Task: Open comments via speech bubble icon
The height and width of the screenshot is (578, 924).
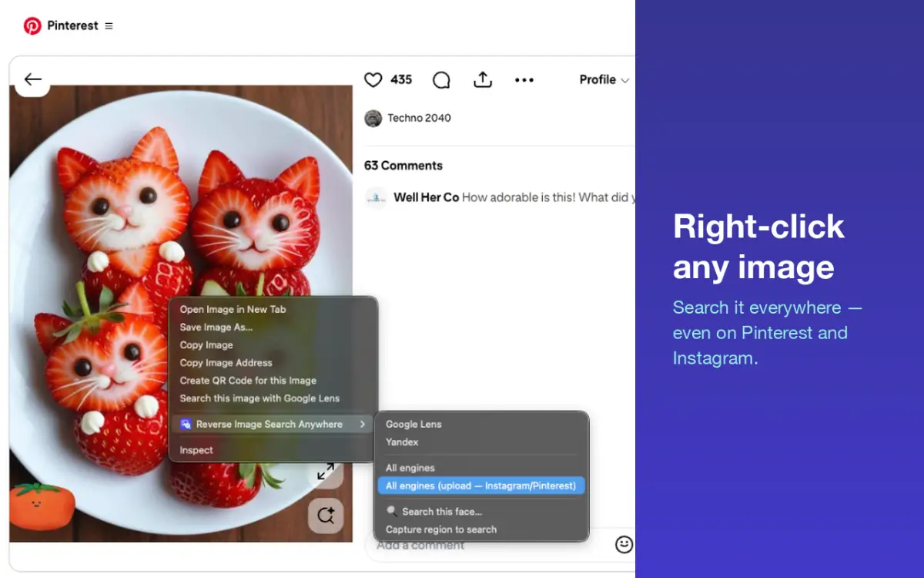Action: [441, 80]
